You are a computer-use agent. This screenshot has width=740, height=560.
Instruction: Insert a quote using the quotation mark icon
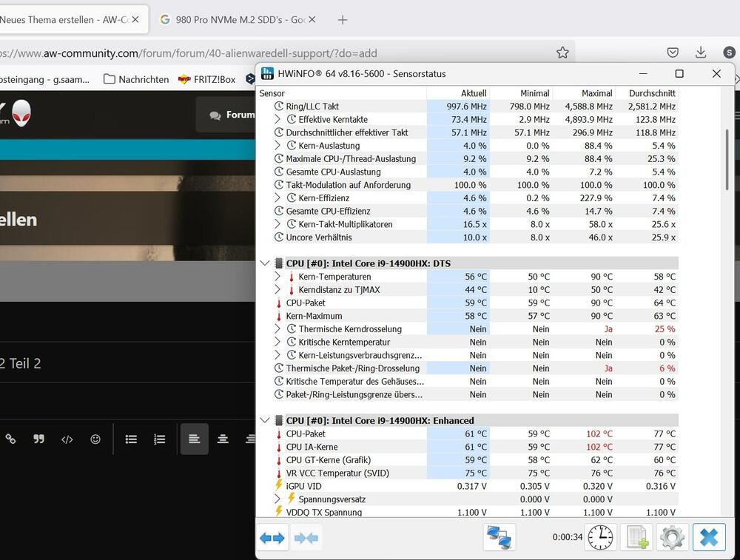[39, 439]
